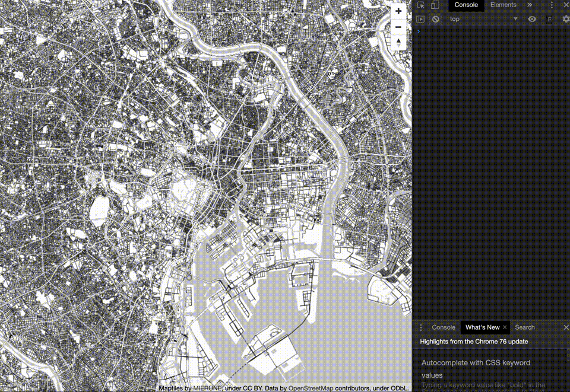This screenshot has height=392, width=570.
Task: Click the console prompt input line
Action: [x=490, y=31]
